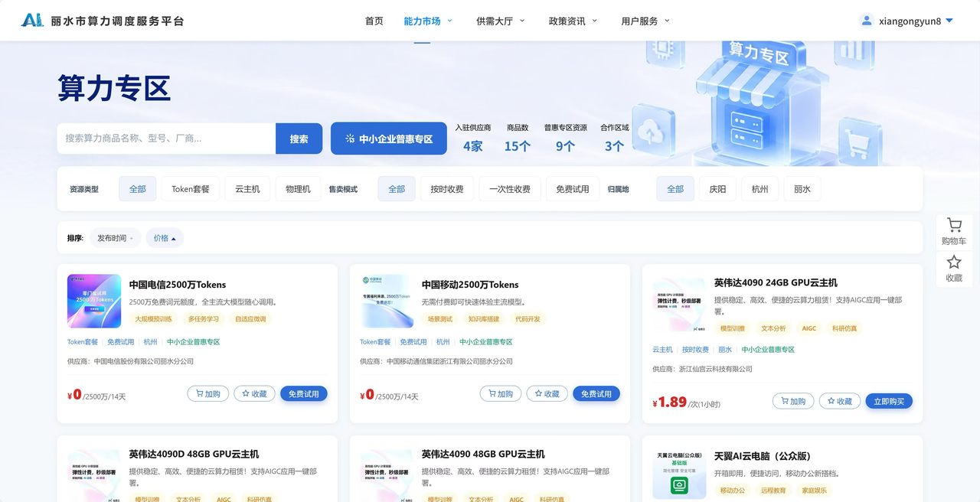Add 英伟达4090 24GB云主机 to cart

[x=793, y=401]
